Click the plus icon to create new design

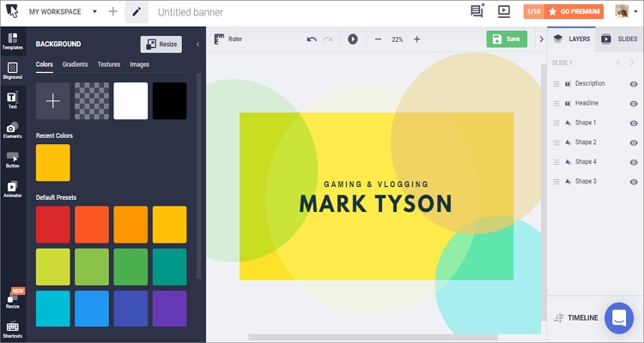pos(113,11)
